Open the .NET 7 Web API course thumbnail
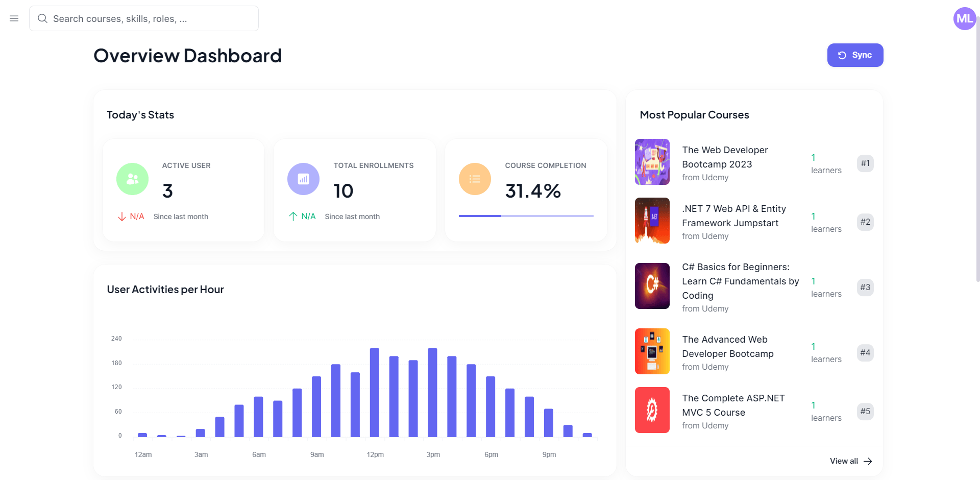The width and height of the screenshot is (980, 480). point(652,221)
